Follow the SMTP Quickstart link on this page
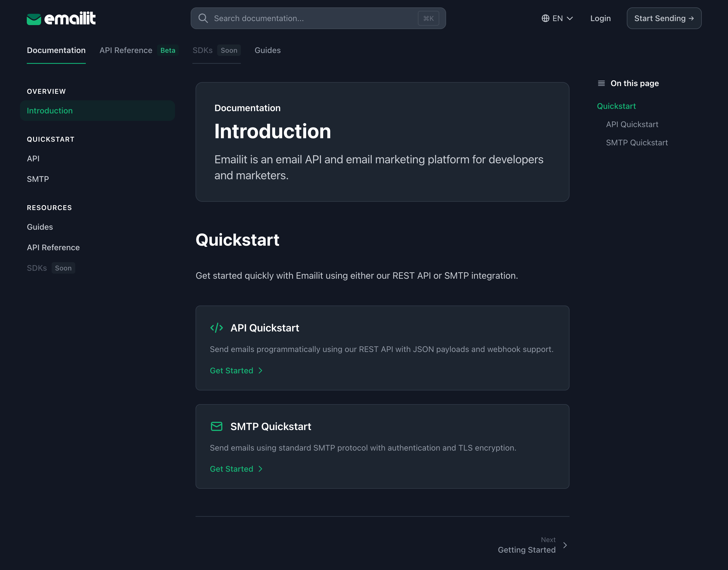Image resolution: width=728 pixels, height=570 pixels. (x=637, y=142)
